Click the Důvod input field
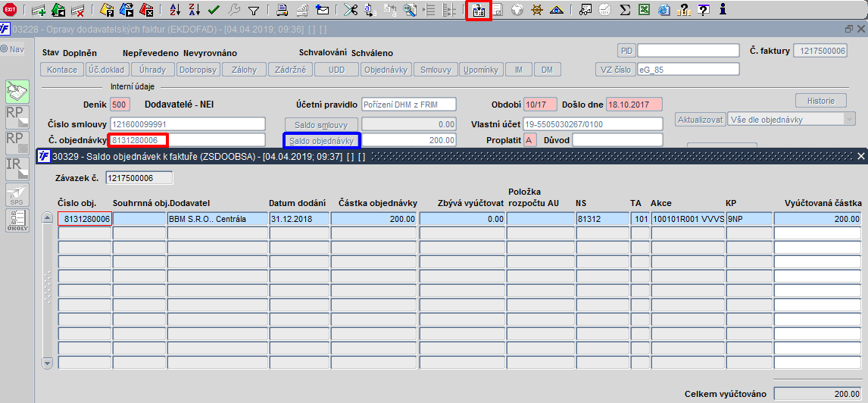This screenshot has width=868, height=403. click(x=617, y=140)
